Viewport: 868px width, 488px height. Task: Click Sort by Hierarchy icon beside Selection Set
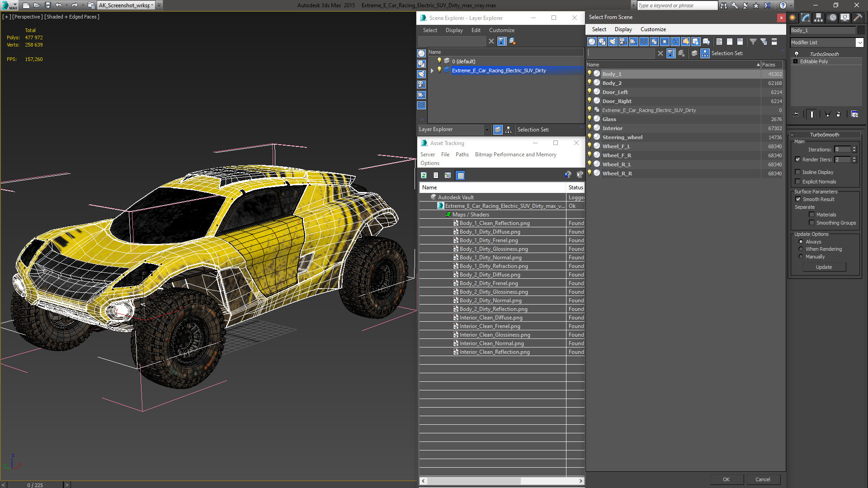coord(705,53)
